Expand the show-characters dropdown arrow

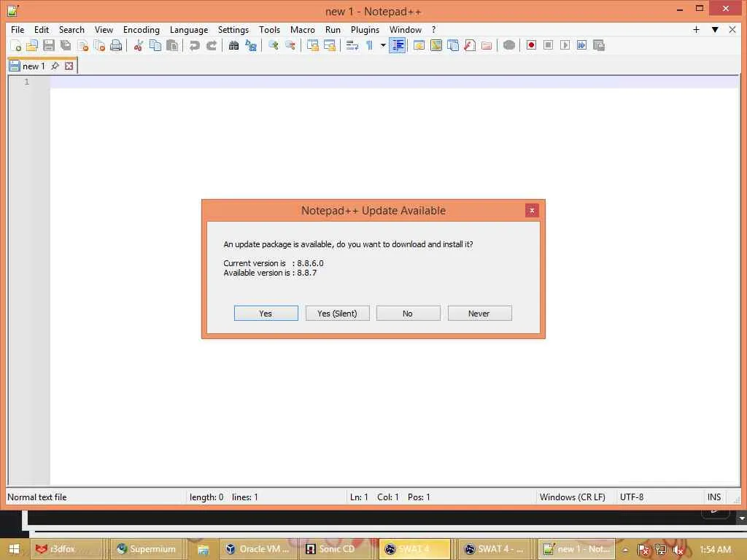click(x=383, y=45)
